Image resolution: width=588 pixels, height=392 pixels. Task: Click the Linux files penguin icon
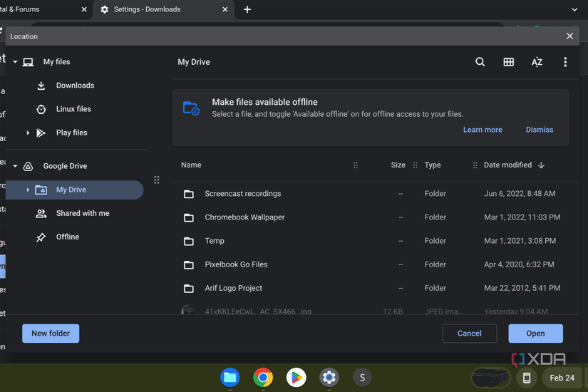(x=41, y=109)
